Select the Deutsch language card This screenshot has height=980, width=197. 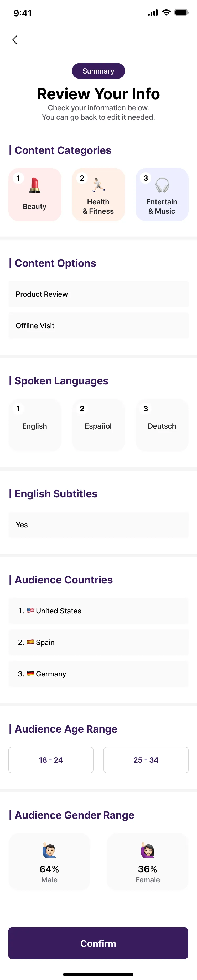point(162,425)
